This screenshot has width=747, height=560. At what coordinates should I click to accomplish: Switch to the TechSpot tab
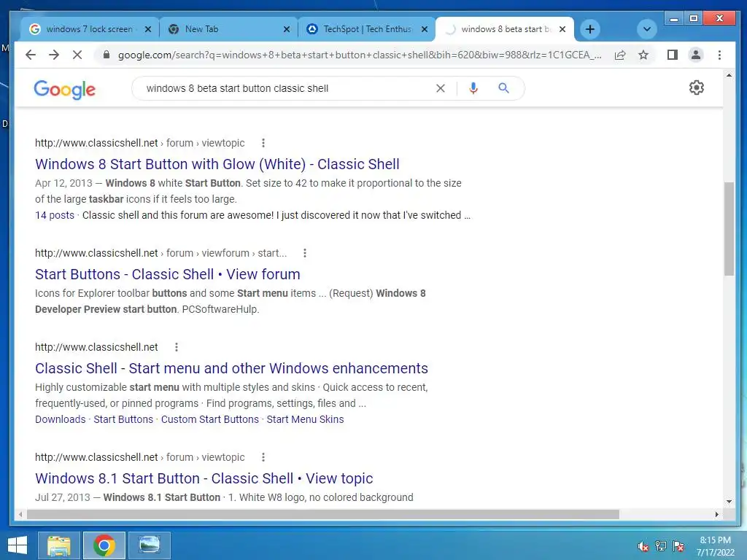click(x=366, y=29)
